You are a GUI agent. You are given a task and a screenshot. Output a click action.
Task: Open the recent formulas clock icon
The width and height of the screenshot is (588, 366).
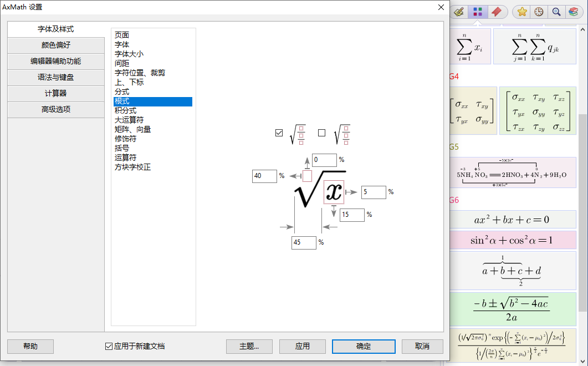coord(538,11)
